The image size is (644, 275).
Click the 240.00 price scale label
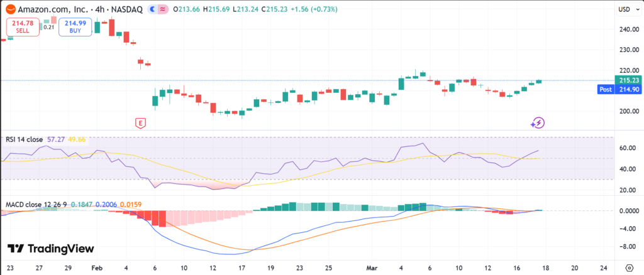(628, 29)
